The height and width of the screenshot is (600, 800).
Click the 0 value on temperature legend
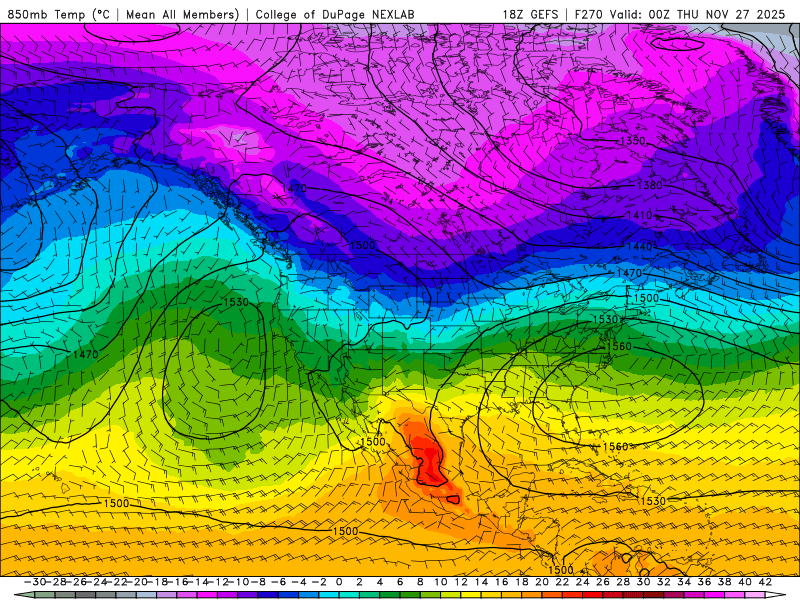click(x=339, y=582)
